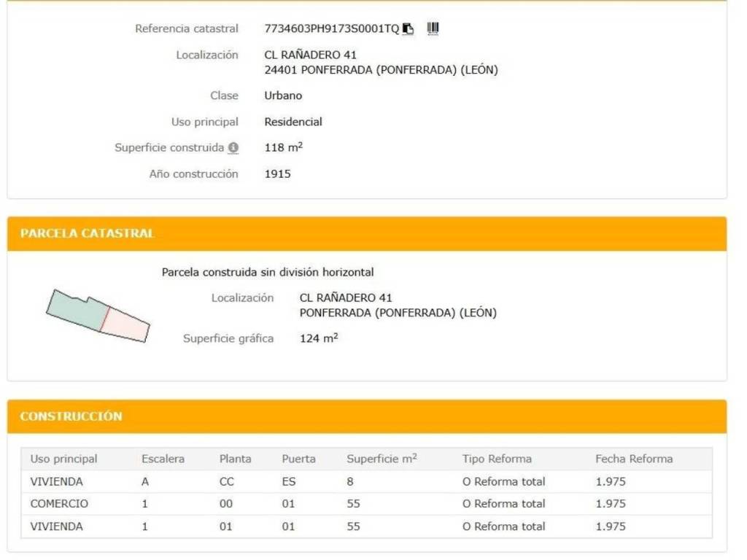Click the parcel address CL RAÑADERO 41
The image size is (747, 560).
click(x=346, y=298)
